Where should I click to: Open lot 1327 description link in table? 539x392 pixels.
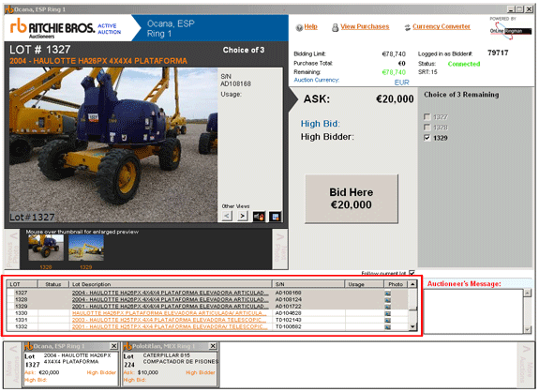pos(170,293)
